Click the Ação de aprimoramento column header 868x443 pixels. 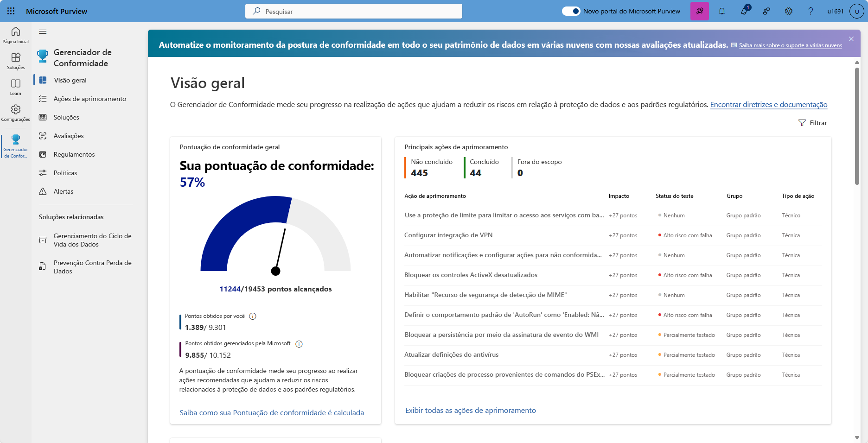435,196
